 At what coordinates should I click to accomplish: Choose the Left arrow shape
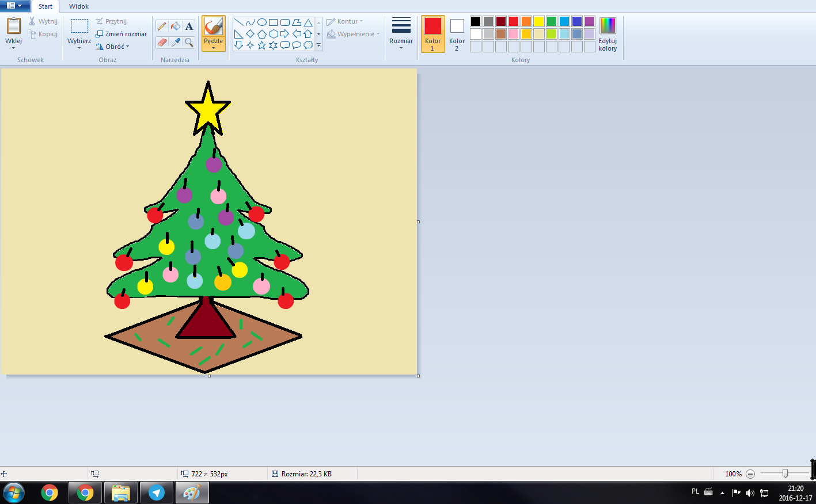(297, 34)
